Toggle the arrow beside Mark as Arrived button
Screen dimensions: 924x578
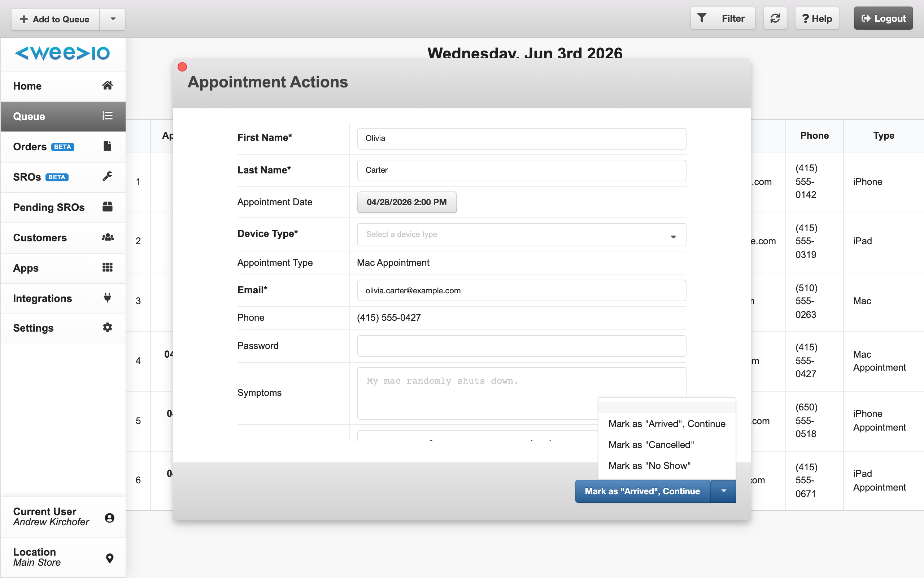pyautogui.click(x=723, y=491)
